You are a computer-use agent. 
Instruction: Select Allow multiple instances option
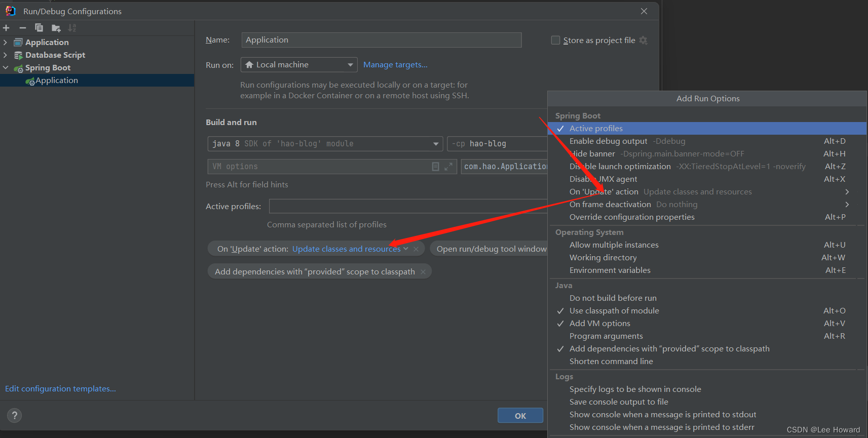[x=707, y=245]
